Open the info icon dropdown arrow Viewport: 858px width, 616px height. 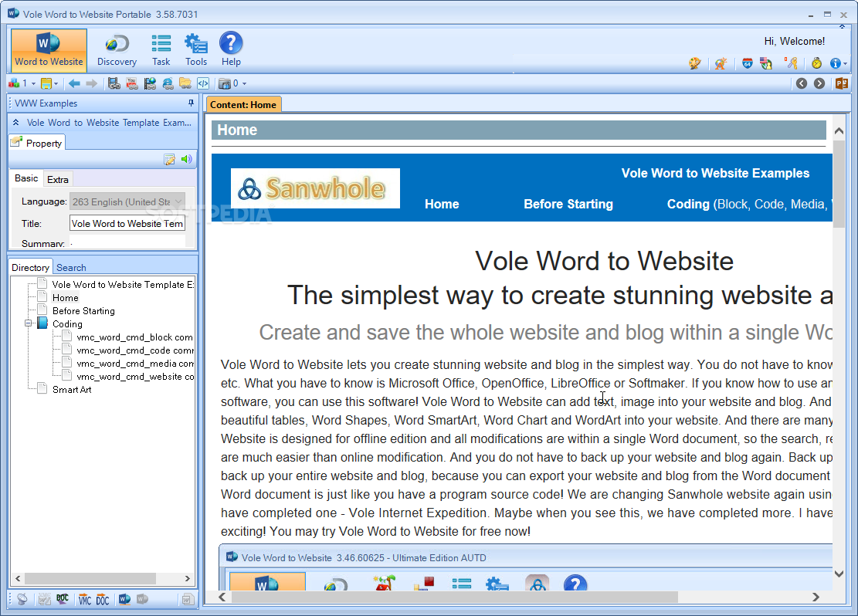(x=846, y=64)
